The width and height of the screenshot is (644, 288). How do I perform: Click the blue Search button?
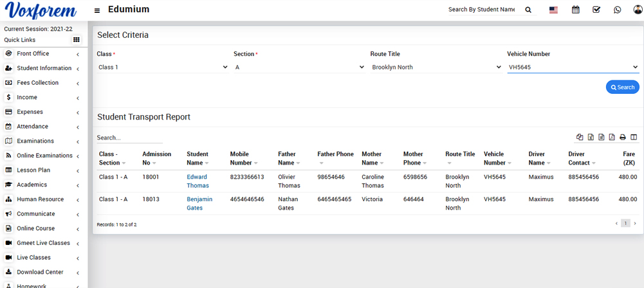tap(622, 87)
